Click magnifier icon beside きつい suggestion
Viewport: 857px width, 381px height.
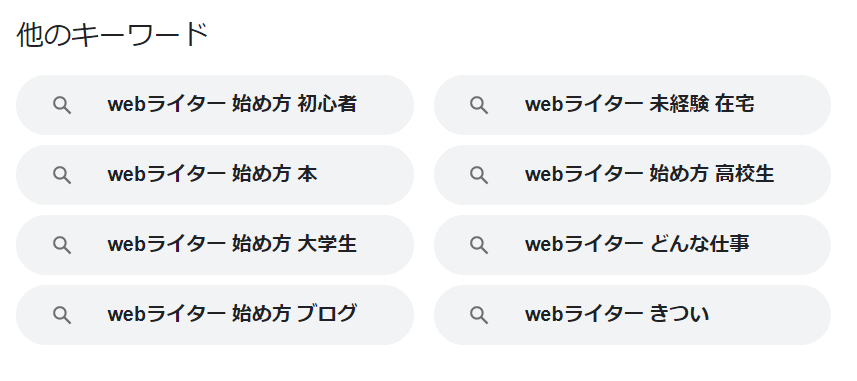[479, 315]
